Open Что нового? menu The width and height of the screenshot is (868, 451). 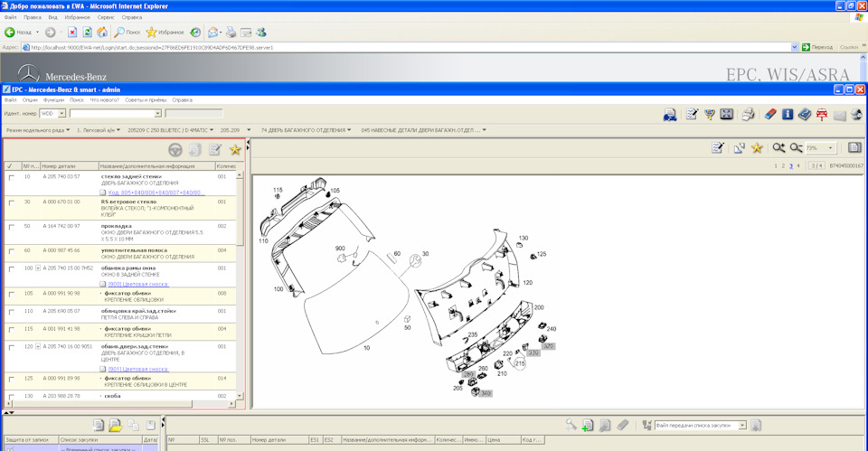[x=105, y=100]
